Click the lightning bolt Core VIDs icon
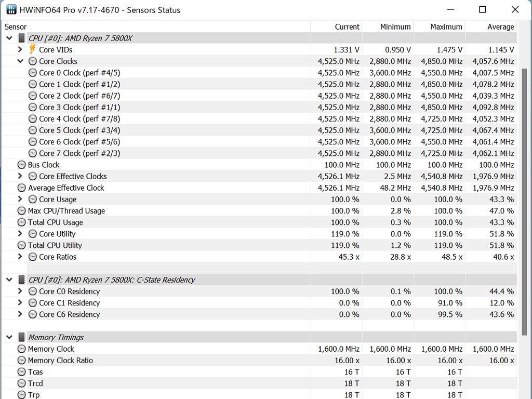The image size is (532, 399). coord(32,49)
